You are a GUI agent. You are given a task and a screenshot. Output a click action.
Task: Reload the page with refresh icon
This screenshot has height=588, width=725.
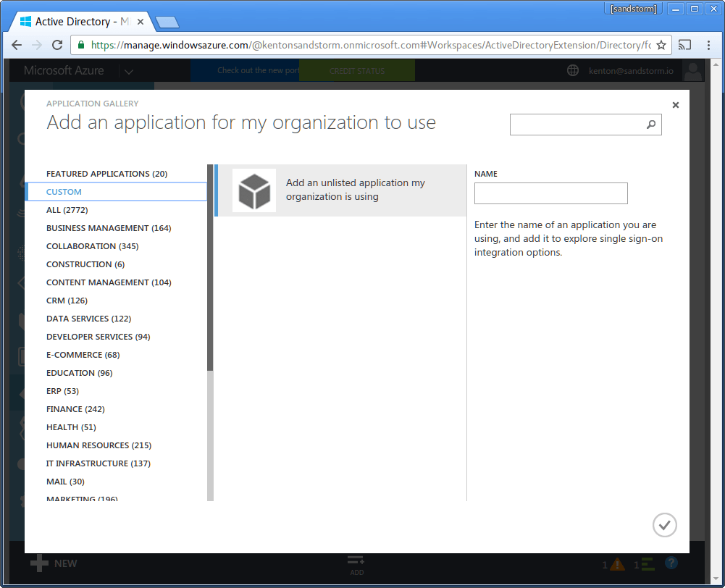pos(57,45)
